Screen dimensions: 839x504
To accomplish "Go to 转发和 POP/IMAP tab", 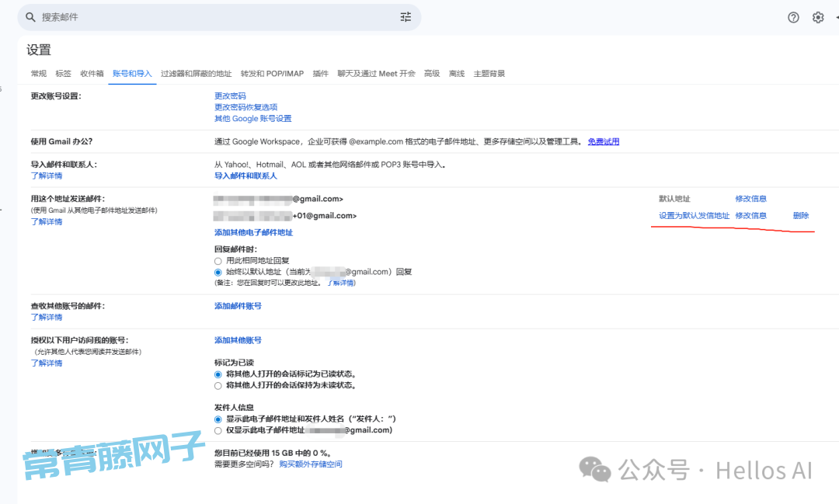I will tap(272, 74).
